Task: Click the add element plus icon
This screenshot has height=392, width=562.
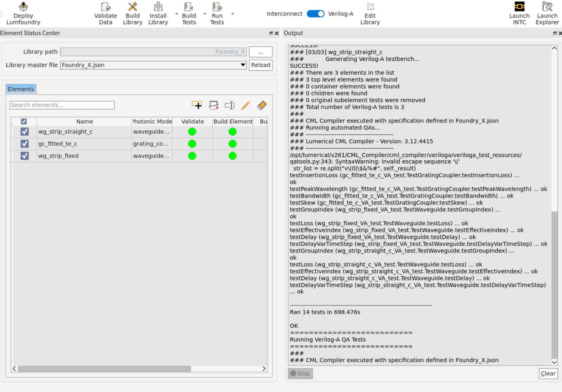Action: click(x=197, y=106)
